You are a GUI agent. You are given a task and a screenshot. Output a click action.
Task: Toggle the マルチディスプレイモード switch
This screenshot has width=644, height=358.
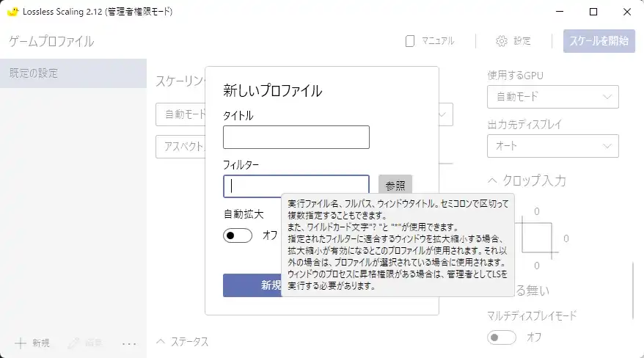click(502, 337)
